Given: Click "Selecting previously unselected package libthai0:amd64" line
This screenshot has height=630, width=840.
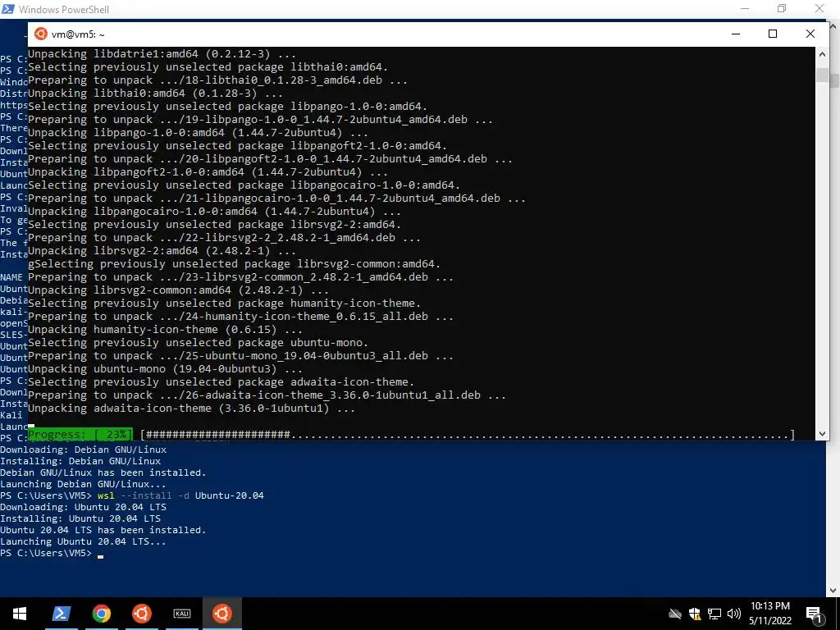Looking at the screenshot, I should coord(208,67).
